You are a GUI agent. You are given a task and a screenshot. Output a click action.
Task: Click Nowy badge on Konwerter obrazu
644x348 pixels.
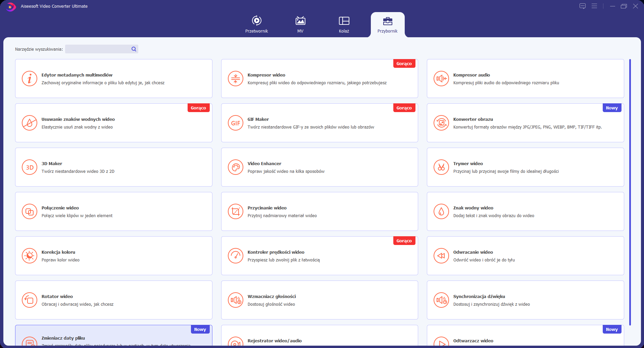612,108
